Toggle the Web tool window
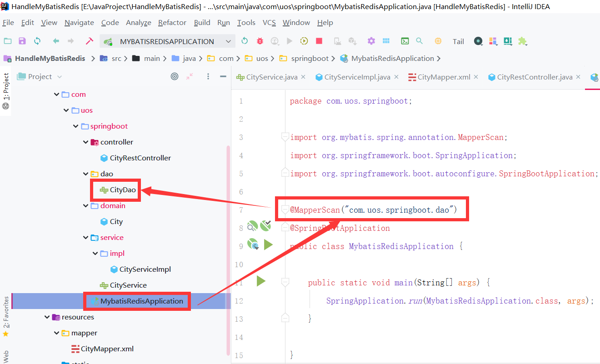Viewport: 600px width, 364px height. click(7, 357)
